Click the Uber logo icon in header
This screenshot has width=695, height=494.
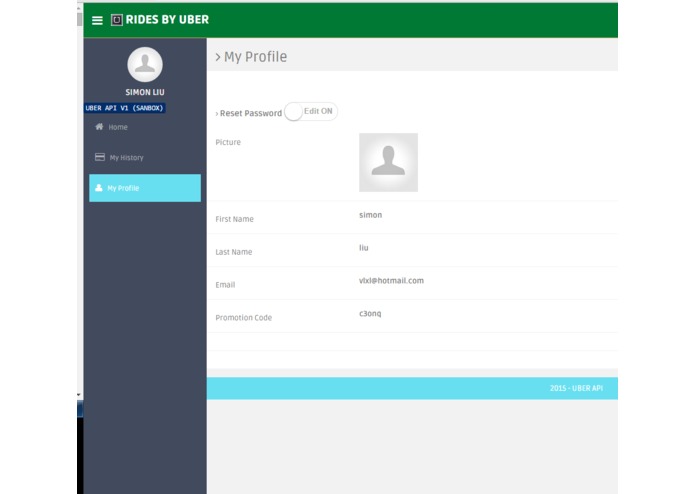coord(117,20)
